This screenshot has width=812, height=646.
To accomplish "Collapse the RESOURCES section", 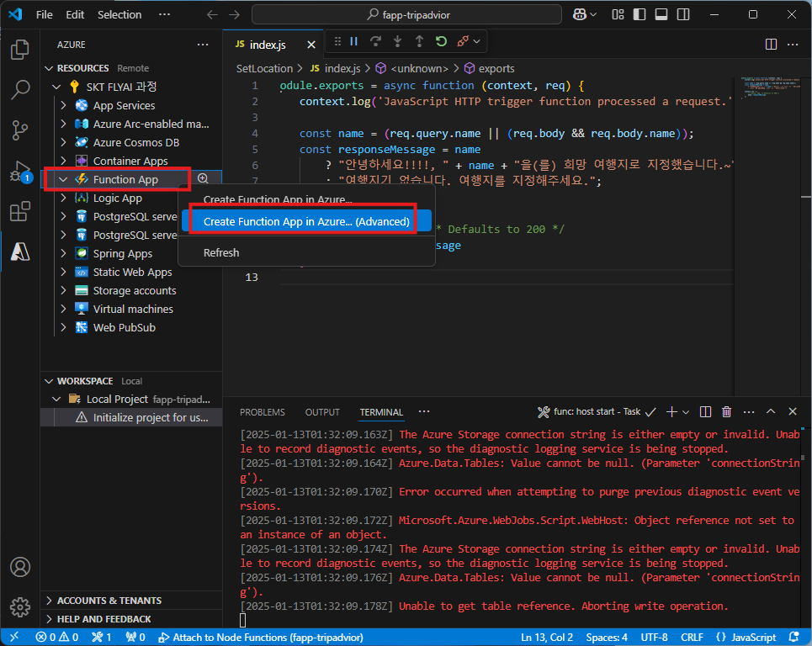I will point(49,68).
